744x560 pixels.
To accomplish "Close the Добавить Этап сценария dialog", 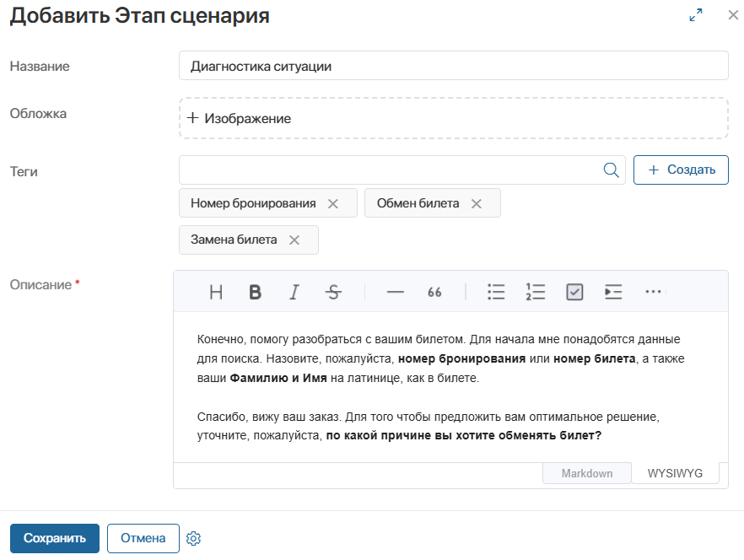I will point(733,15).
